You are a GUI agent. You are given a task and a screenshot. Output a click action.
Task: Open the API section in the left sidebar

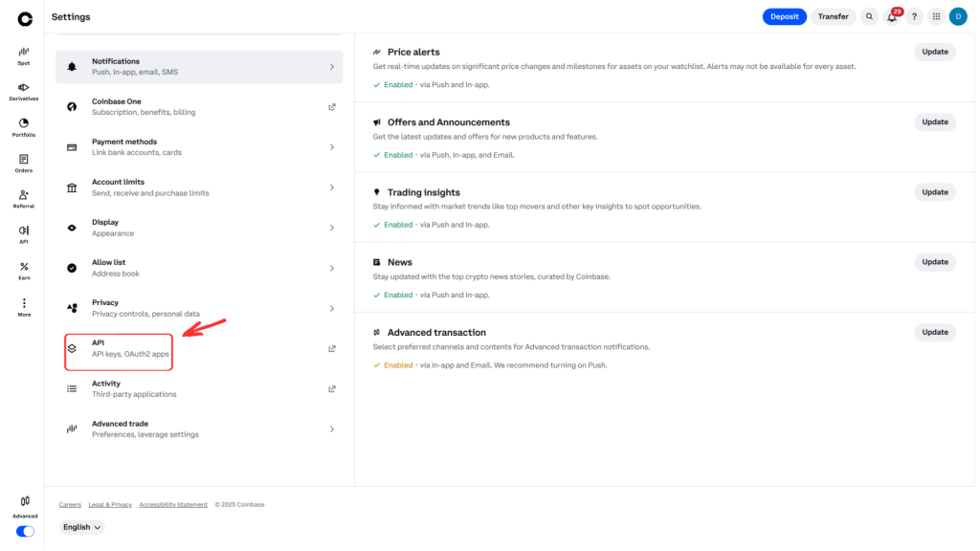(x=24, y=235)
